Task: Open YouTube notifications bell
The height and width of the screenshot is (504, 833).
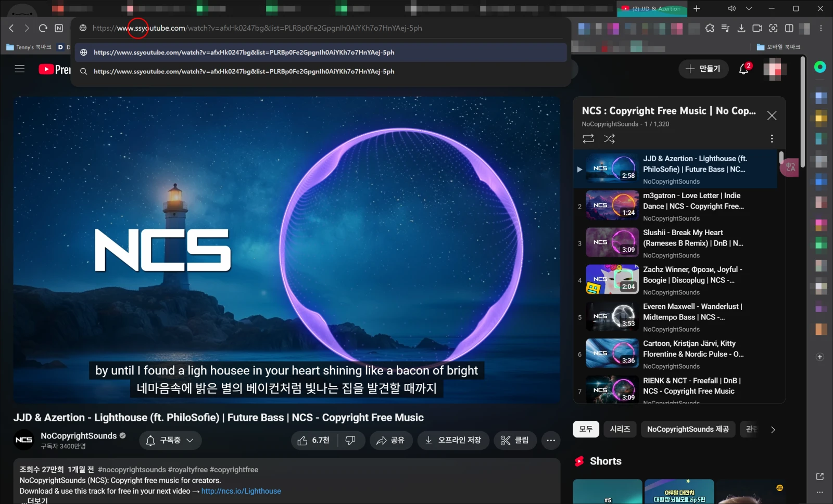Action: [x=744, y=69]
